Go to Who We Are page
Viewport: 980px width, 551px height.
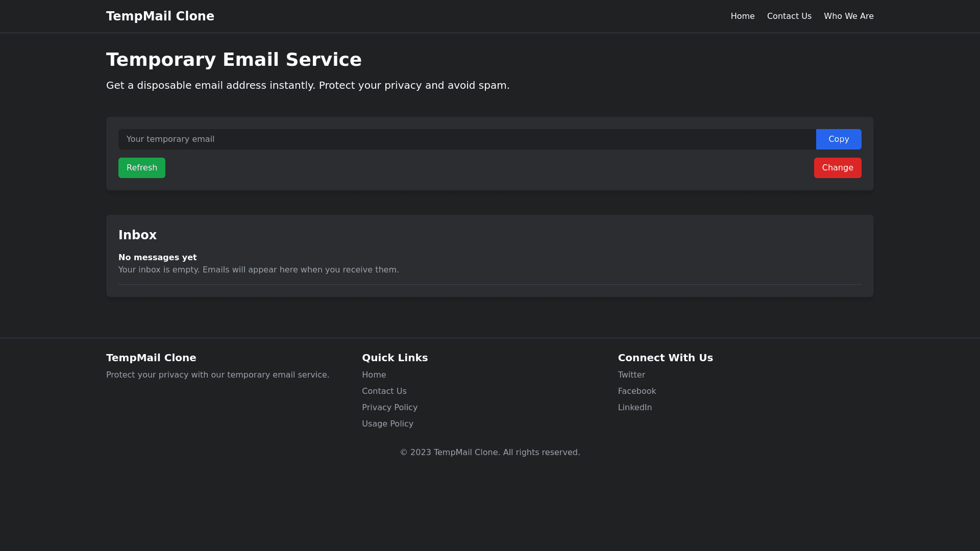pyautogui.click(x=848, y=16)
